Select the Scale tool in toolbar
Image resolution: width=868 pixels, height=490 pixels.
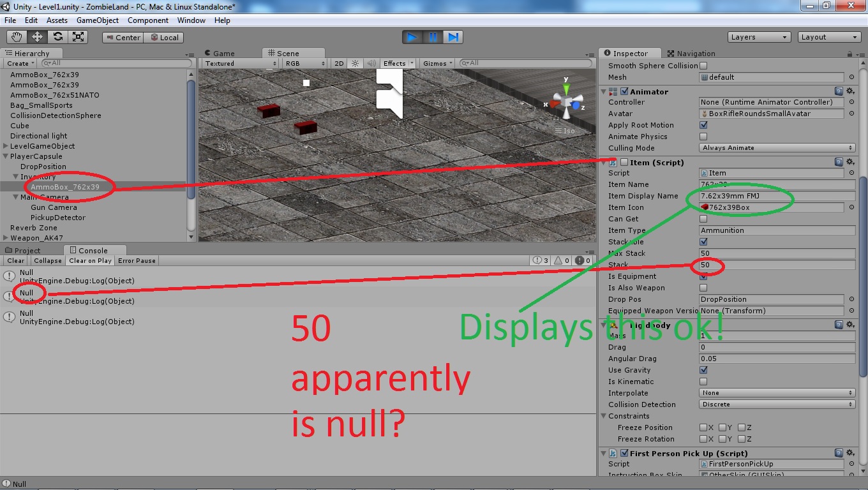click(79, 37)
